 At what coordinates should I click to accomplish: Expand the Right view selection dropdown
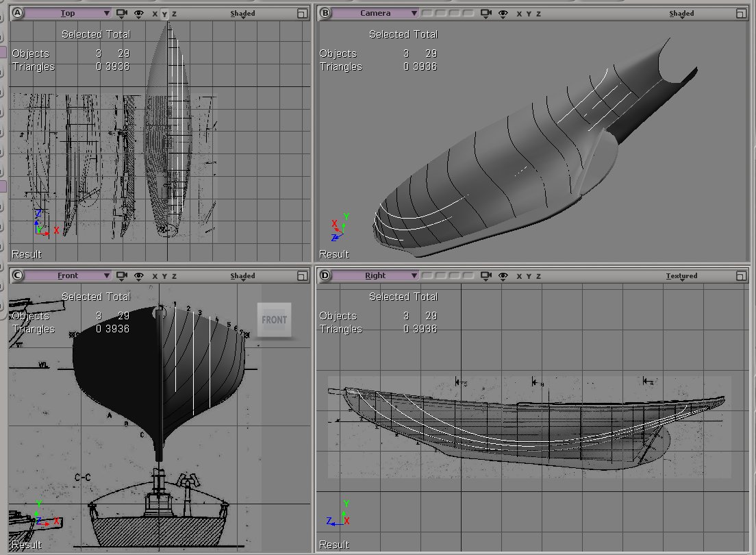coord(375,275)
